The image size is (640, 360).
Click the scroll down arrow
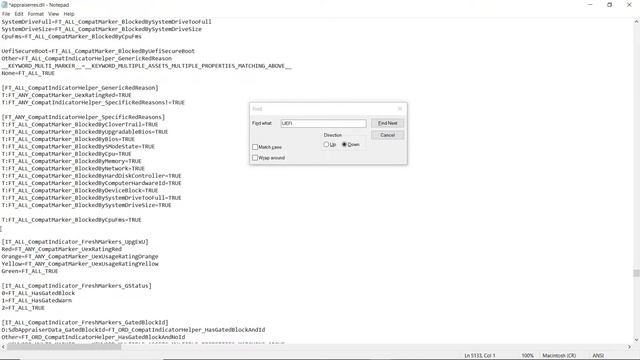tap(636, 340)
